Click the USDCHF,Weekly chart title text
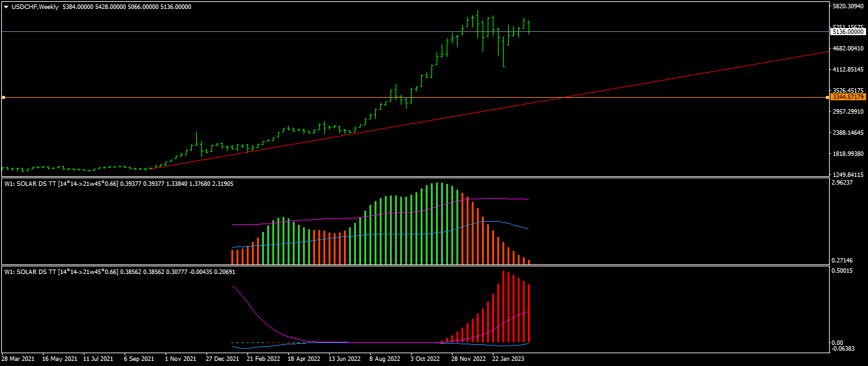Viewport: 868px width, 366px height. pyautogui.click(x=32, y=6)
